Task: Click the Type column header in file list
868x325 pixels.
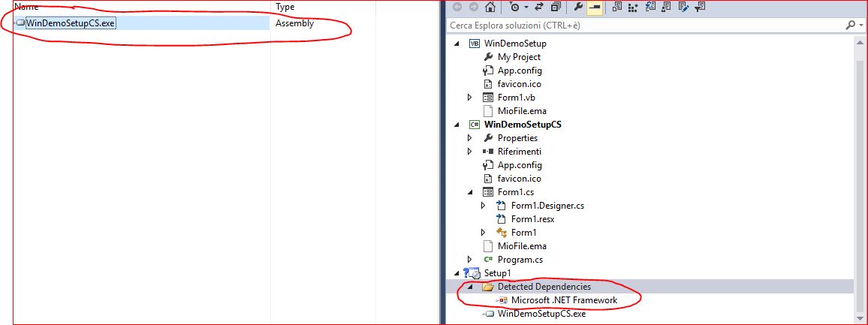Action: [x=285, y=7]
